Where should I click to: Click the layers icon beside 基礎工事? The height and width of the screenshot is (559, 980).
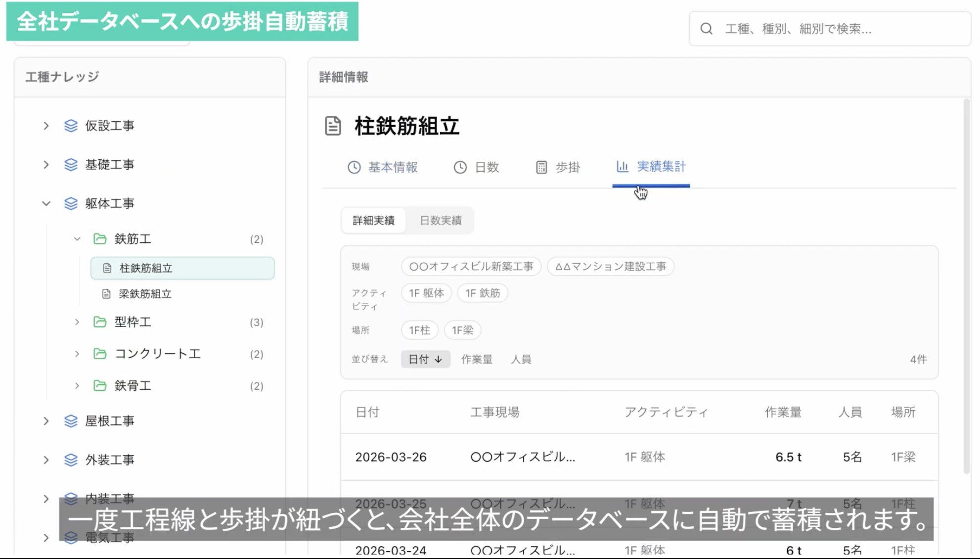click(71, 164)
